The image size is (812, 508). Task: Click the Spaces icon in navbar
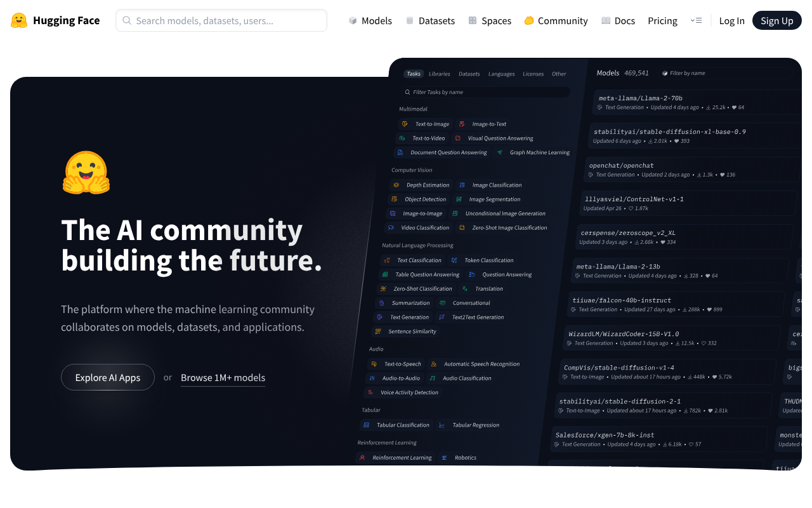pos(473,20)
